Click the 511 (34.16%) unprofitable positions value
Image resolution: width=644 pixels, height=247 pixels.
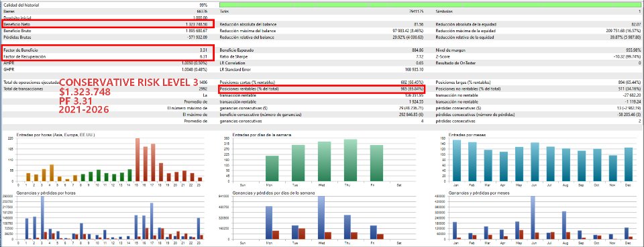click(631, 89)
